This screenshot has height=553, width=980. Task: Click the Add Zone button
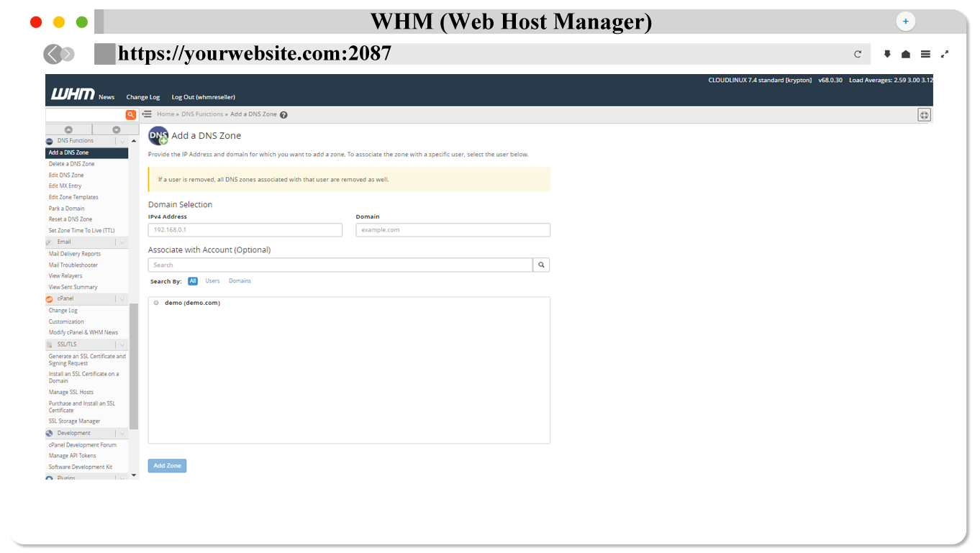tap(167, 466)
